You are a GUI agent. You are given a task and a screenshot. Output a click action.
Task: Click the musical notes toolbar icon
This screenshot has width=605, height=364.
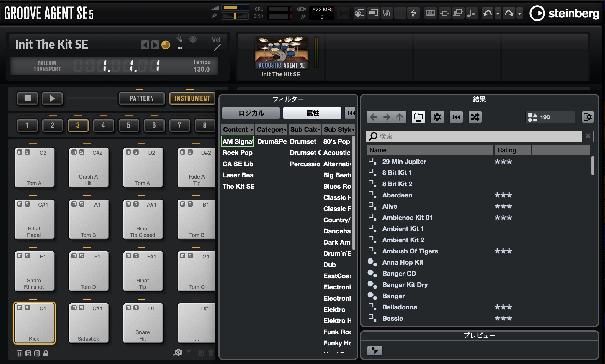pyautogui.click(x=471, y=13)
